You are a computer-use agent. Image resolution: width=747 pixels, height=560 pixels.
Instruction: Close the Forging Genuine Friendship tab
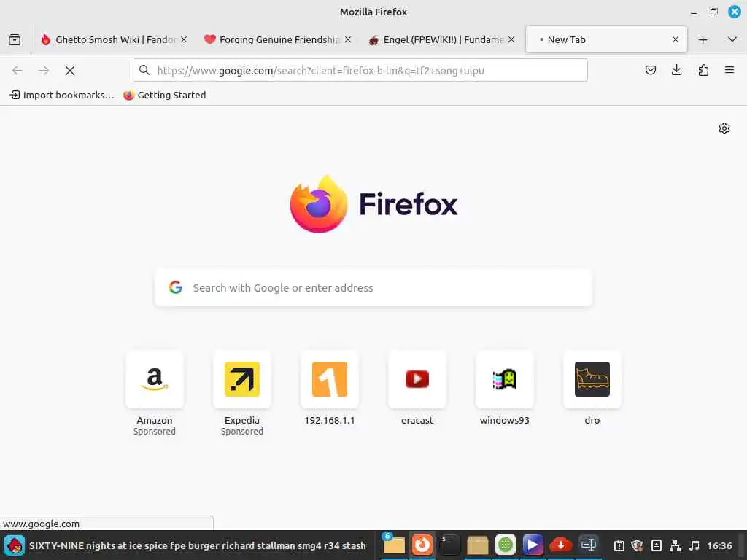[348, 39]
